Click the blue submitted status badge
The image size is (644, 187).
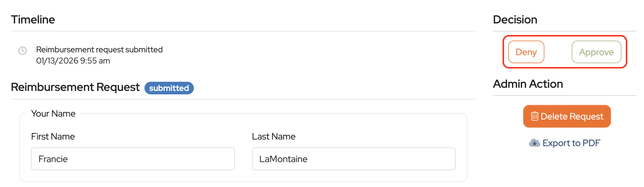pos(169,88)
